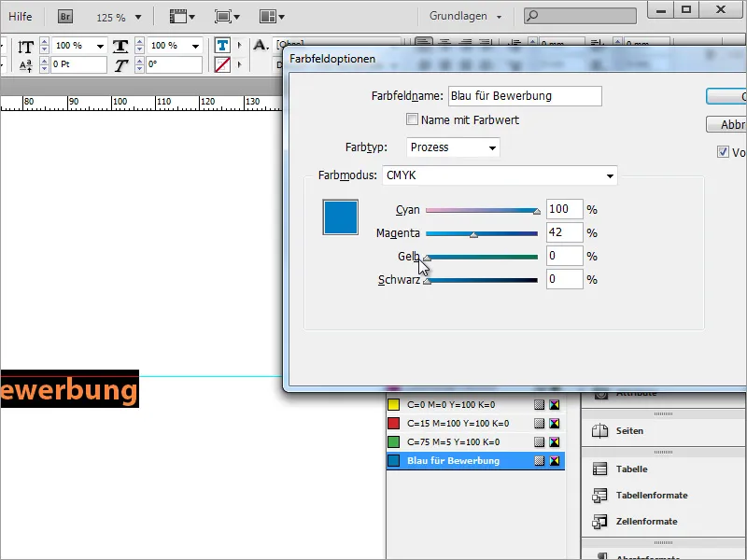Click the baseline shift icon

click(26, 65)
